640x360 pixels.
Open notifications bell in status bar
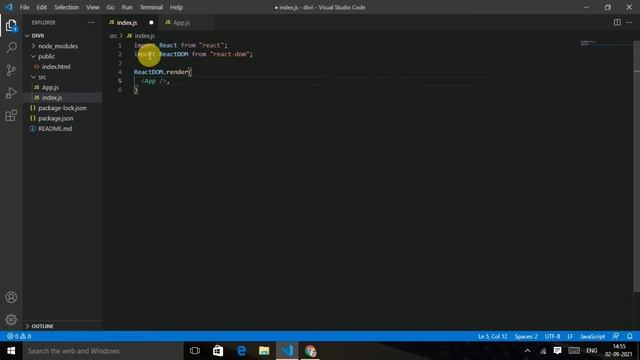point(629,336)
